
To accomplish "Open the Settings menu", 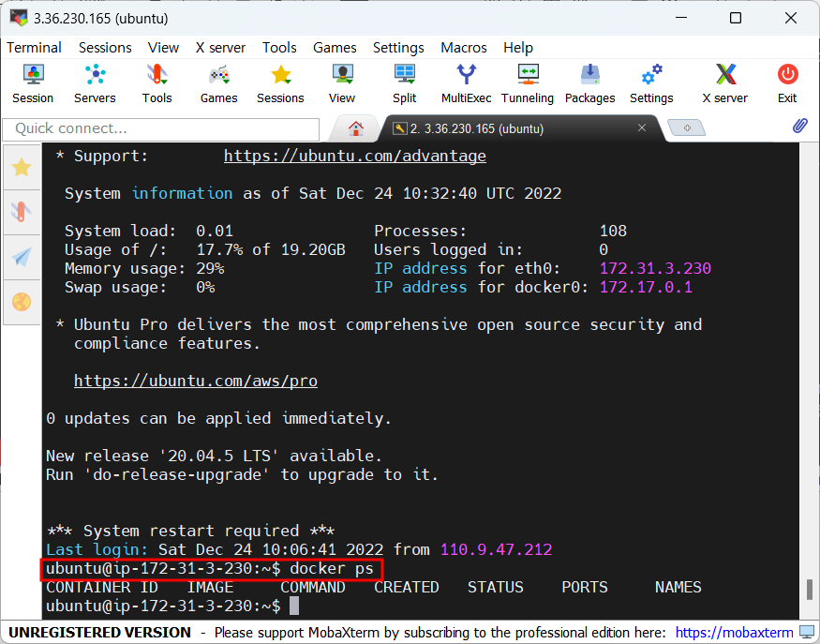I will pyautogui.click(x=398, y=48).
